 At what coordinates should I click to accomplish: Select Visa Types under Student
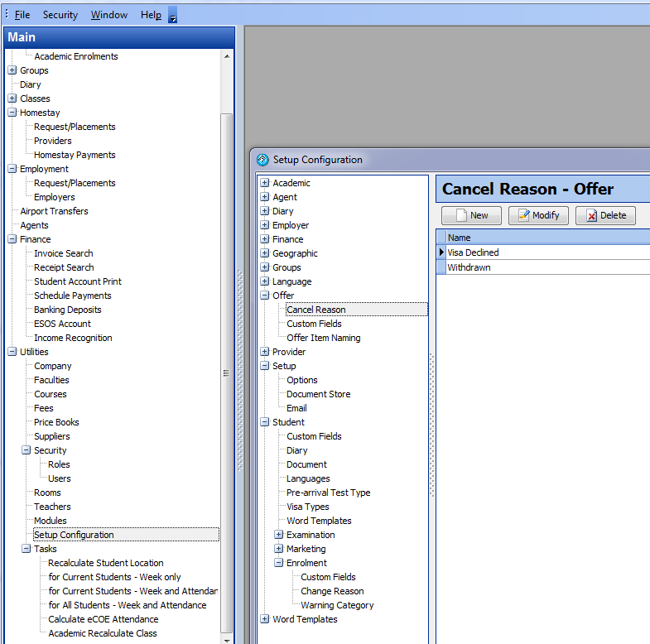click(x=307, y=507)
